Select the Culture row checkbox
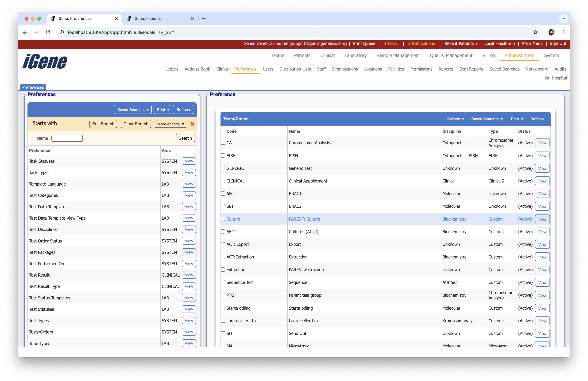The height and width of the screenshot is (381, 588). pyautogui.click(x=223, y=219)
